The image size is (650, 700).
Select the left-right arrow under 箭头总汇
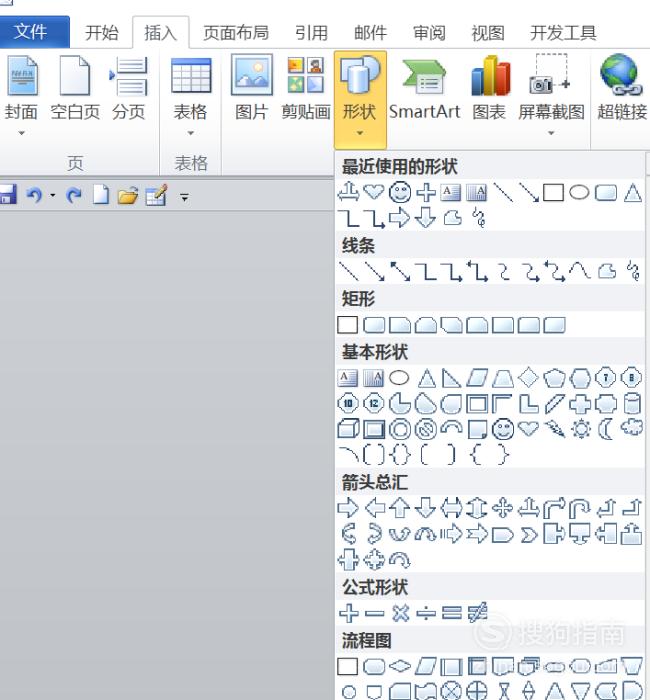(x=451, y=508)
